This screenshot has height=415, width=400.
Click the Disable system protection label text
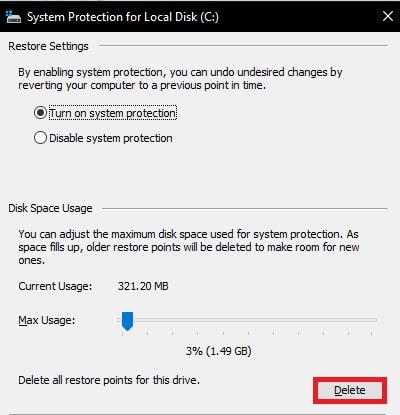(x=111, y=138)
